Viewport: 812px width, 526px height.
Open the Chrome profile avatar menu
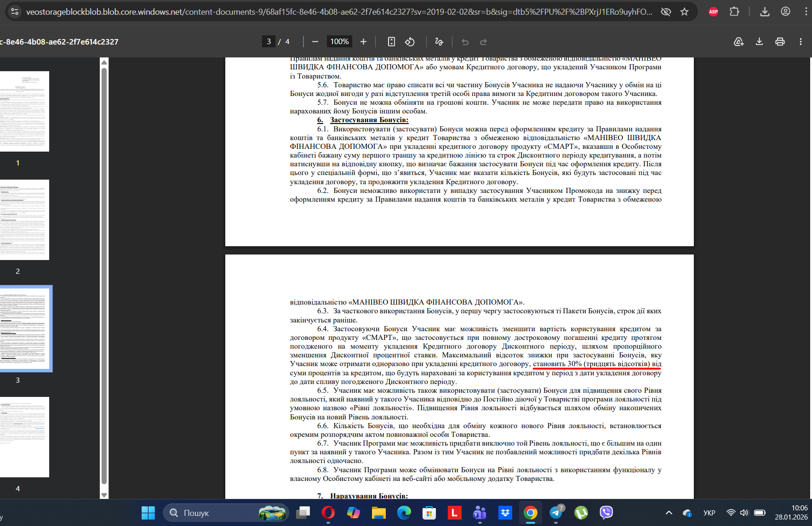[785, 12]
